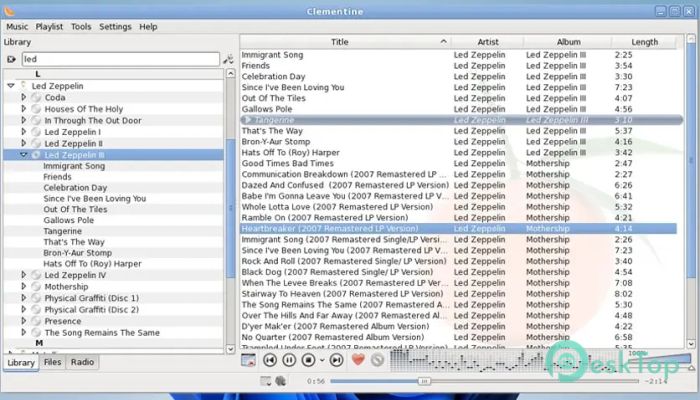
Task: Click the library tree scroll down arrow
Action: point(230,349)
